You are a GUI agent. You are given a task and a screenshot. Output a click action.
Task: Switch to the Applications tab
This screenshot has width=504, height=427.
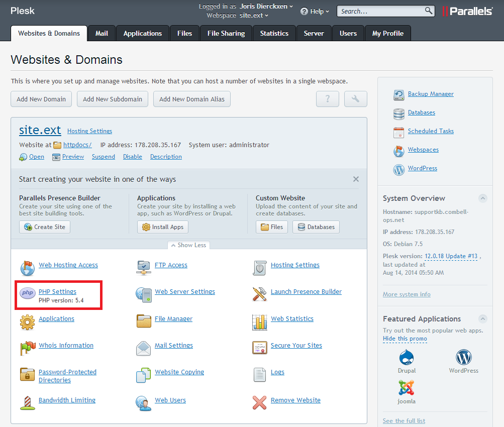142,34
